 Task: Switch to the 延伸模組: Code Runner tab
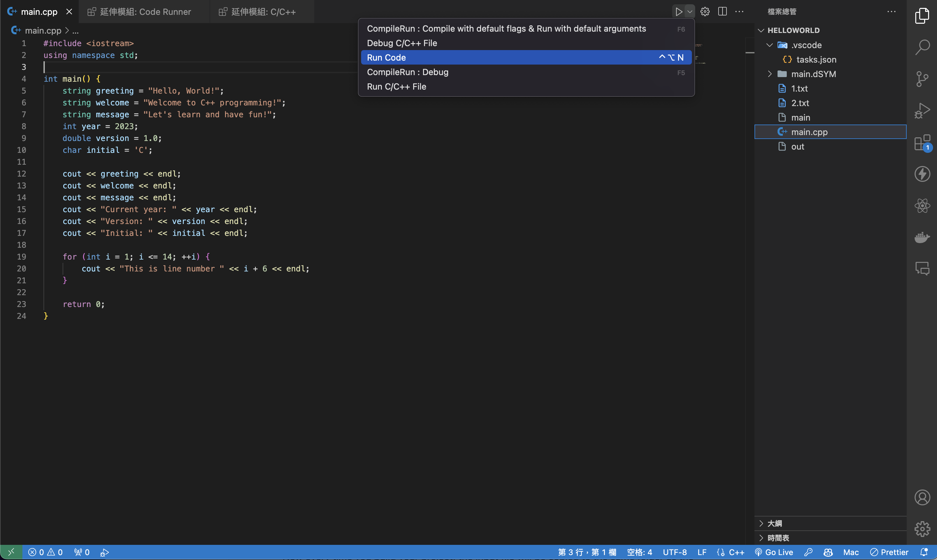(145, 12)
